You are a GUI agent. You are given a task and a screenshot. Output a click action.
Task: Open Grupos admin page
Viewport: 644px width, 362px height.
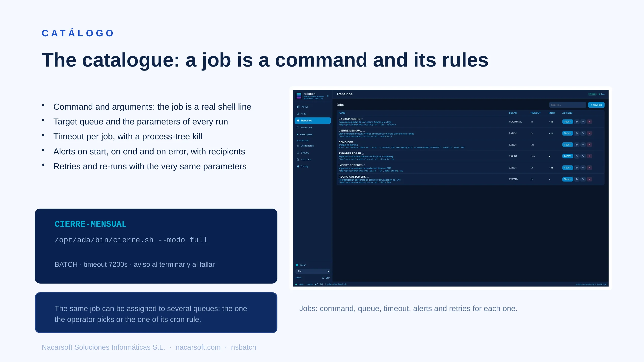[313, 153]
